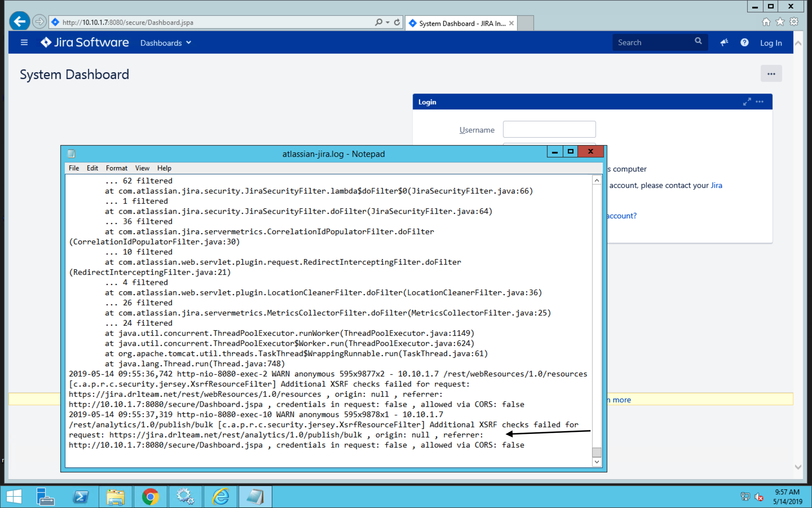Image resolution: width=812 pixels, height=508 pixels.
Task: Click the search magnifier in address bar
Action: [378, 22]
